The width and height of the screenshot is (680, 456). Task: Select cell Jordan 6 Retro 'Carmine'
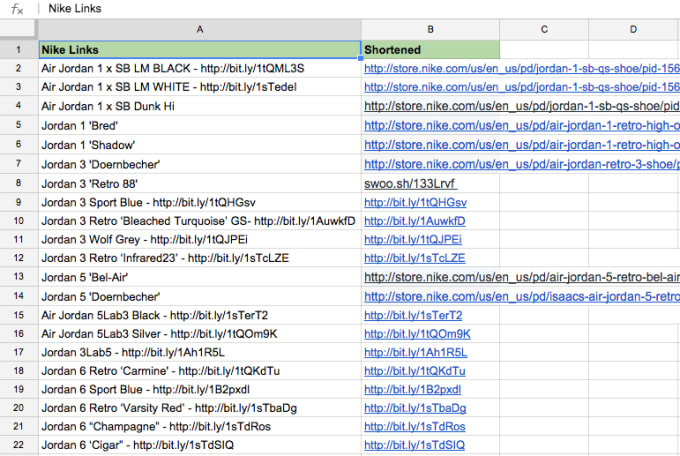tap(199, 371)
